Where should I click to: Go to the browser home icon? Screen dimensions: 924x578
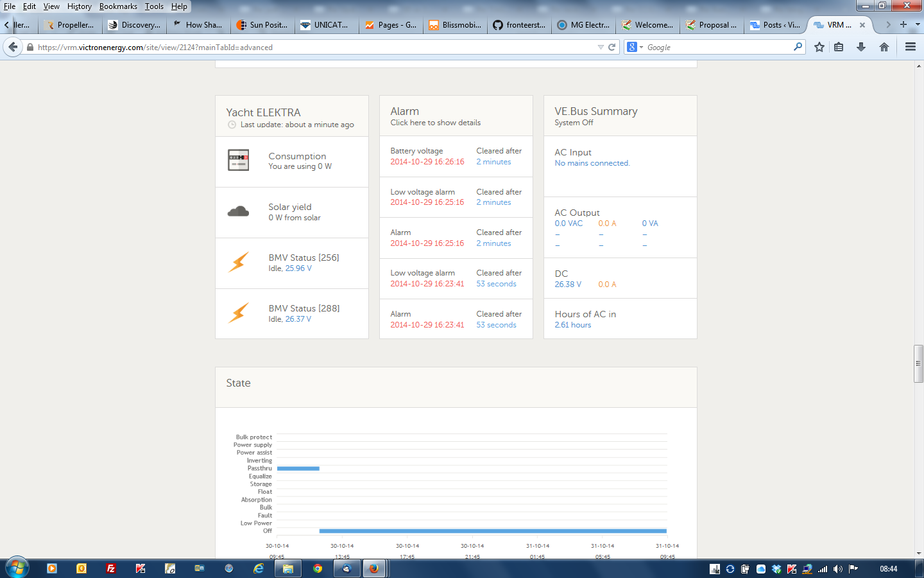click(x=884, y=47)
